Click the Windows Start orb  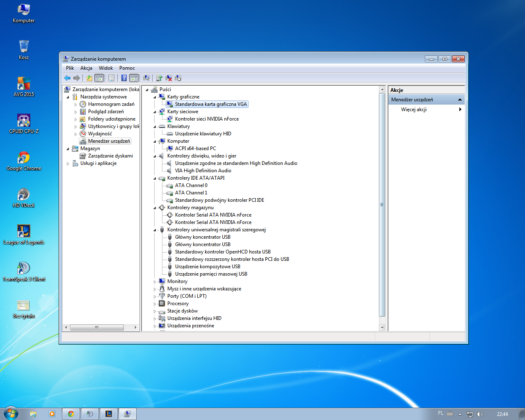pos(11,413)
